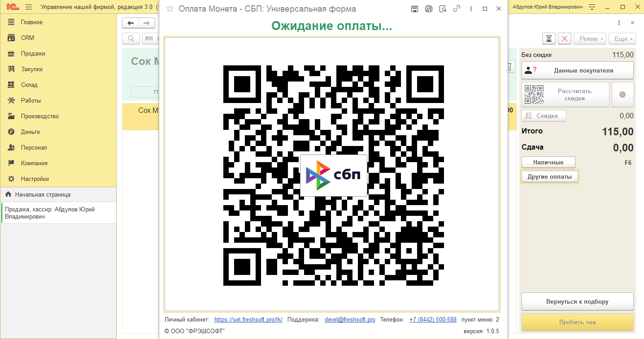The height and width of the screenshot is (339, 644).
Task: Click the СБП logo in QR code
Action: pyautogui.click(x=333, y=175)
